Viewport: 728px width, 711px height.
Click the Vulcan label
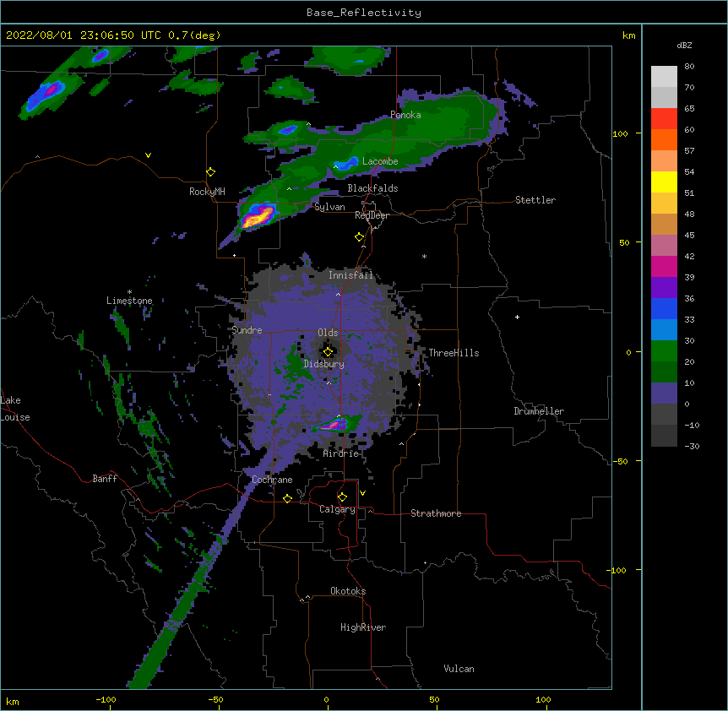coord(459,669)
